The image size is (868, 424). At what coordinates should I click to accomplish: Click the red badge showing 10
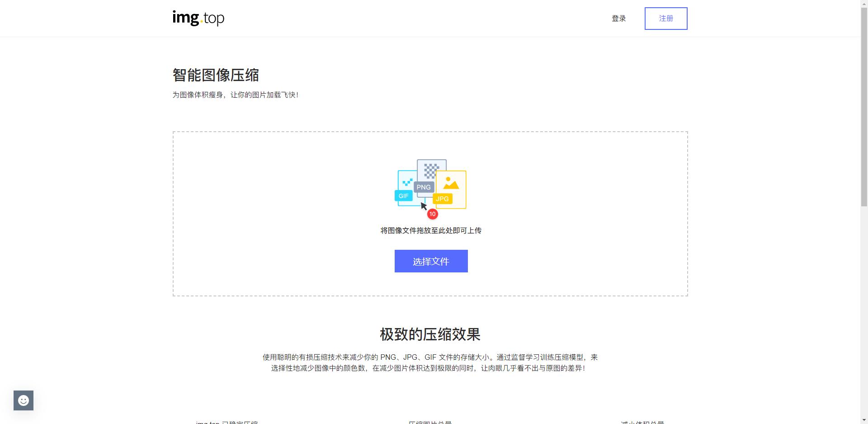(432, 214)
